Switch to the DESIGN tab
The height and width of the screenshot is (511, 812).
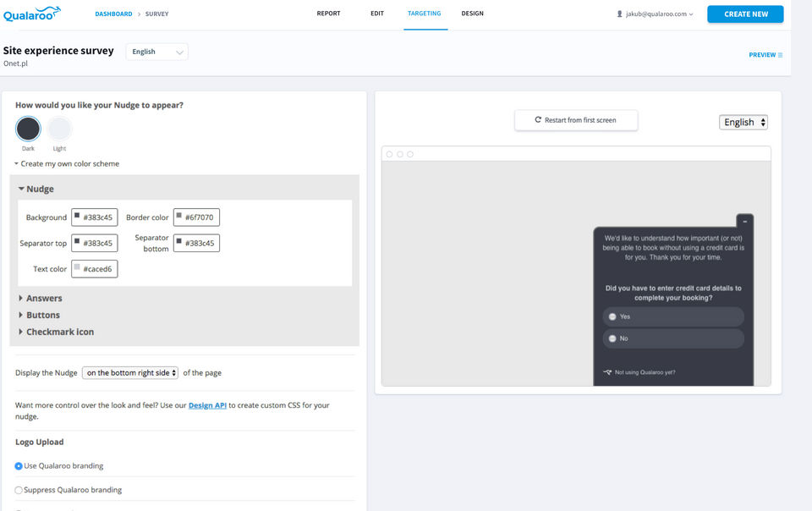coord(472,14)
